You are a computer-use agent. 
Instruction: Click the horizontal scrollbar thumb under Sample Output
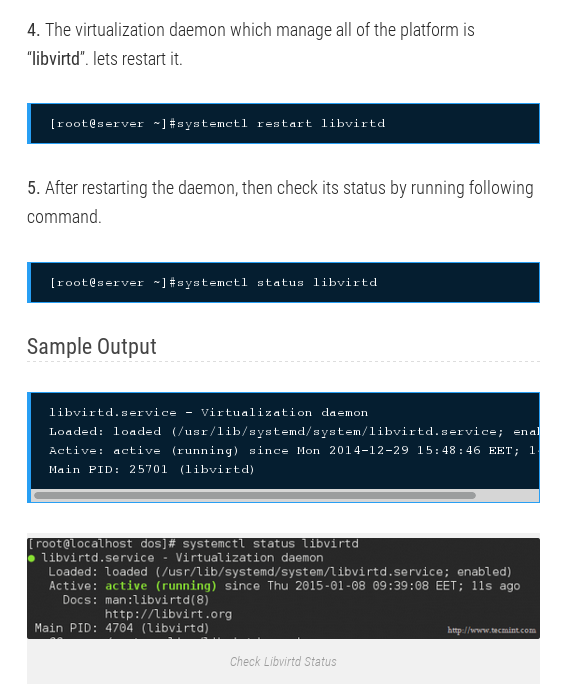(255, 495)
